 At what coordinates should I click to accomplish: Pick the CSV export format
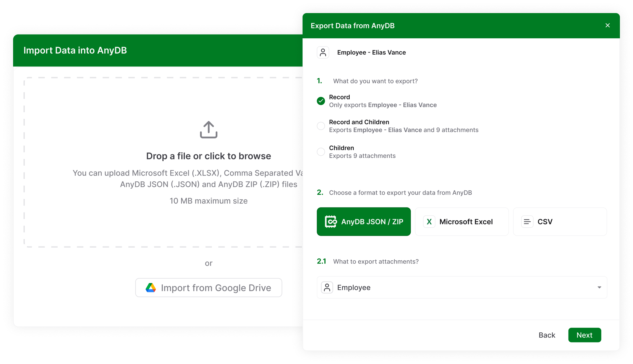point(559,222)
